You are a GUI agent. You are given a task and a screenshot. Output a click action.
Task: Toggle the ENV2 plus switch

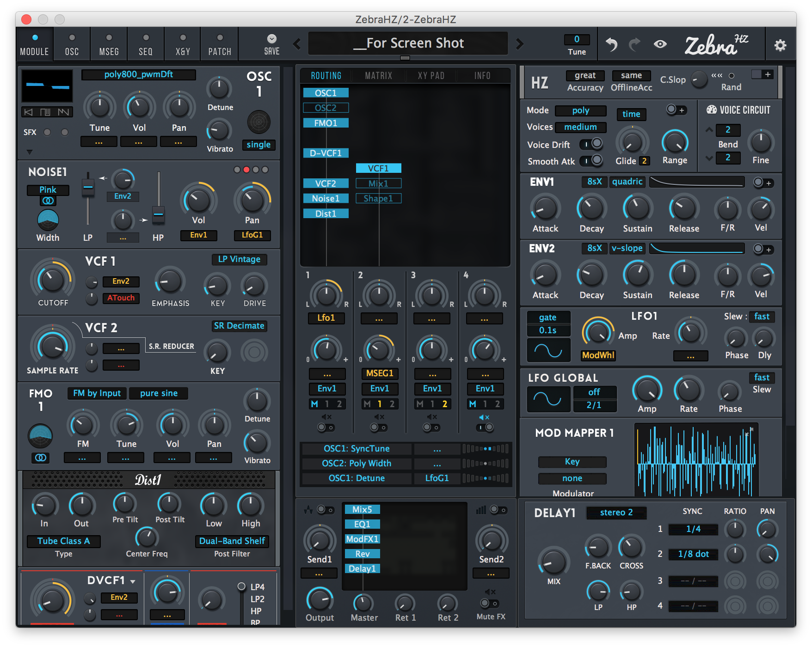[763, 250]
